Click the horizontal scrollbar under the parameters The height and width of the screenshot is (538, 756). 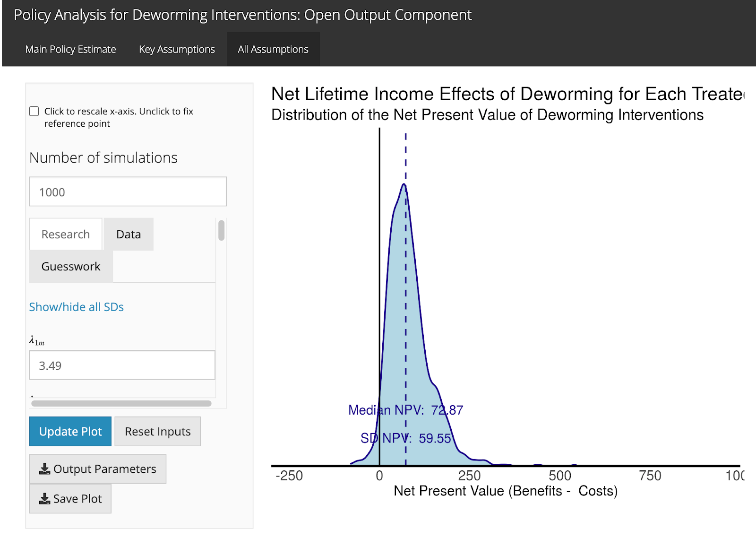pyautogui.click(x=121, y=403)
